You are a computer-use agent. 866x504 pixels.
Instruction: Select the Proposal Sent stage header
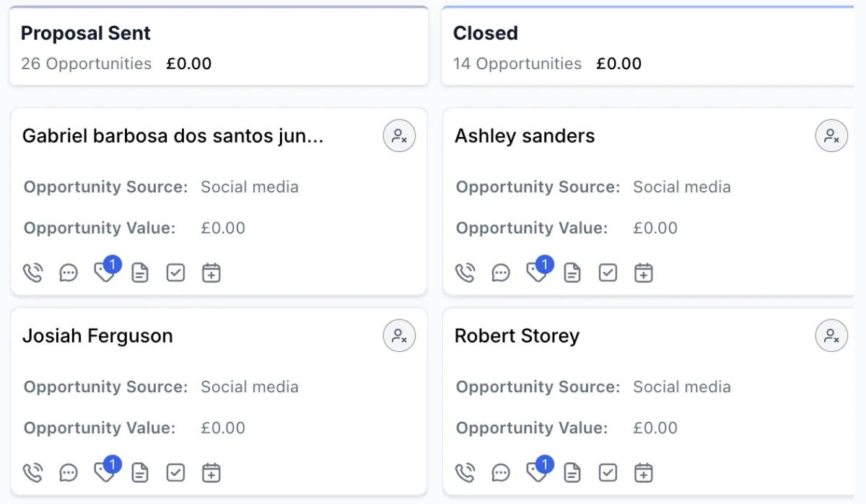(x=86, y=33)
